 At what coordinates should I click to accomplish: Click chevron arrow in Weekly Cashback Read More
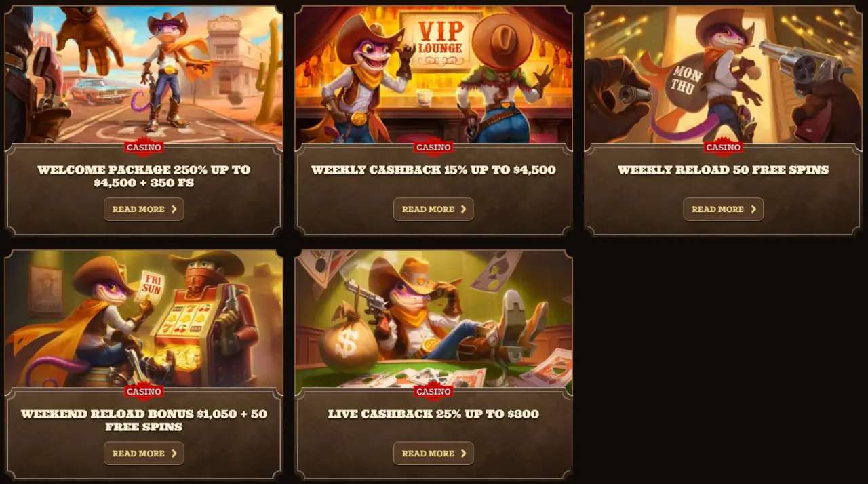pos(463,209)
